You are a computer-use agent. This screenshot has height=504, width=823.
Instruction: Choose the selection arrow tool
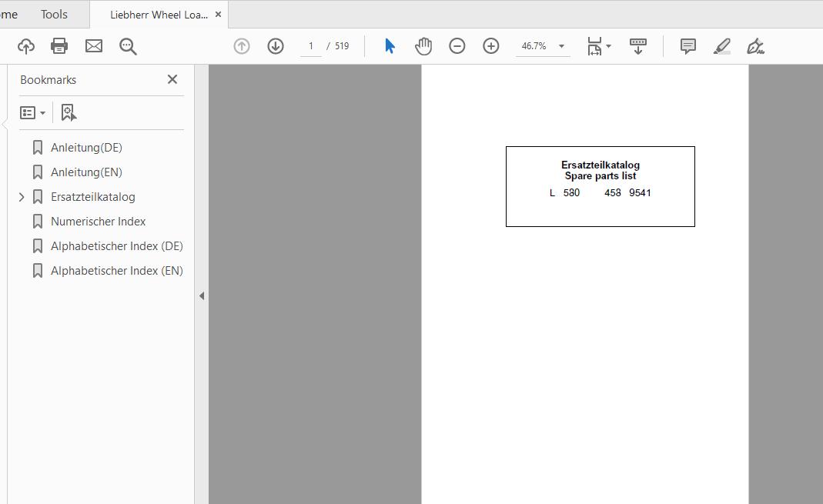(390, 46)
